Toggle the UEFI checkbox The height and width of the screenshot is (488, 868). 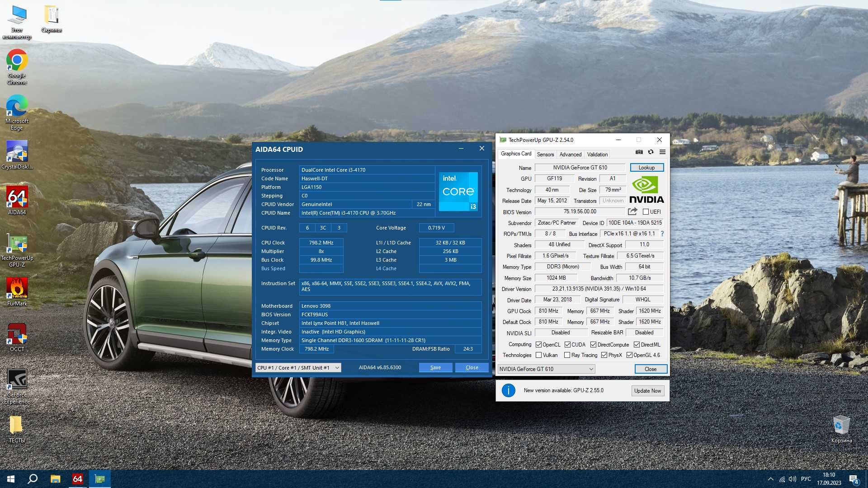[x=646, y=211]
